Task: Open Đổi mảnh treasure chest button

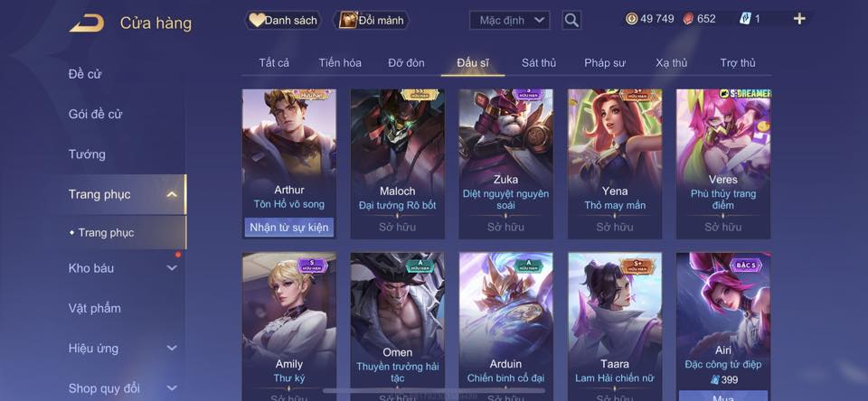Action: tap(372, 21)
